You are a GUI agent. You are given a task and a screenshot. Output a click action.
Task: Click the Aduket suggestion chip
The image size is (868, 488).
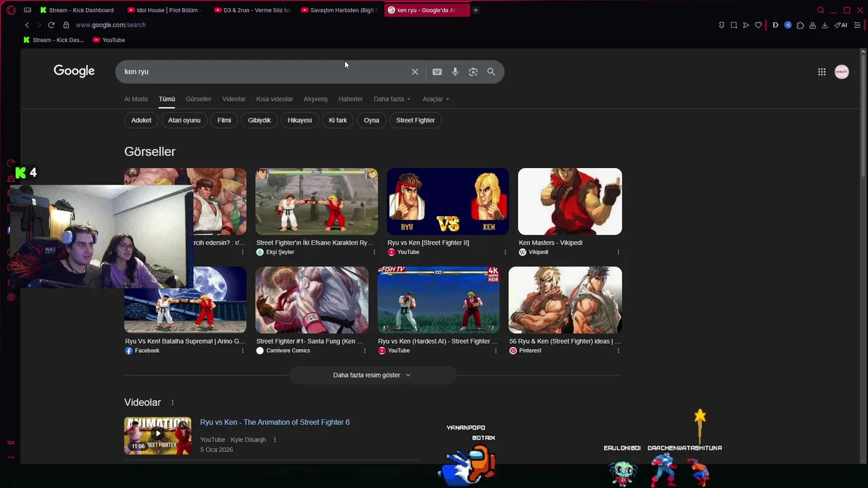click(141, 120)
